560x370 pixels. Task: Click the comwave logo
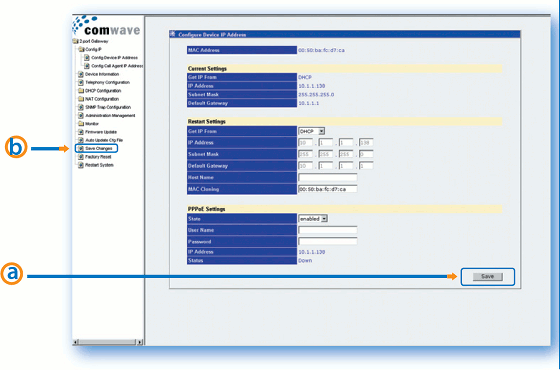coord(107,26)
